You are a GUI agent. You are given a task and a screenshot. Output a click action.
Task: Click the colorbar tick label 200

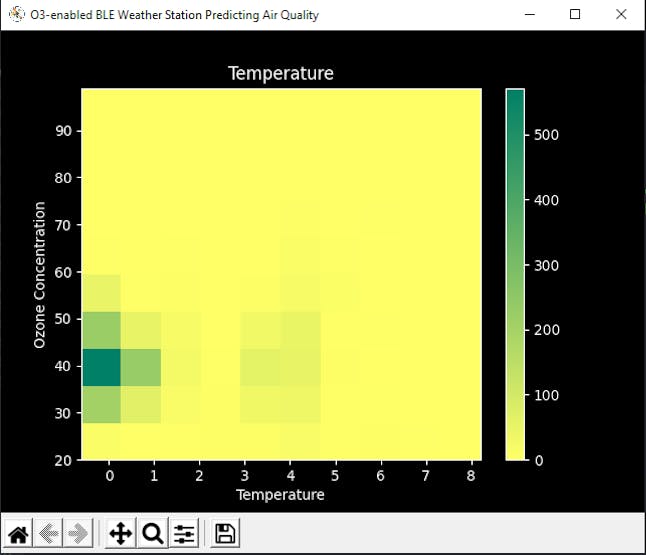point(546,330)
